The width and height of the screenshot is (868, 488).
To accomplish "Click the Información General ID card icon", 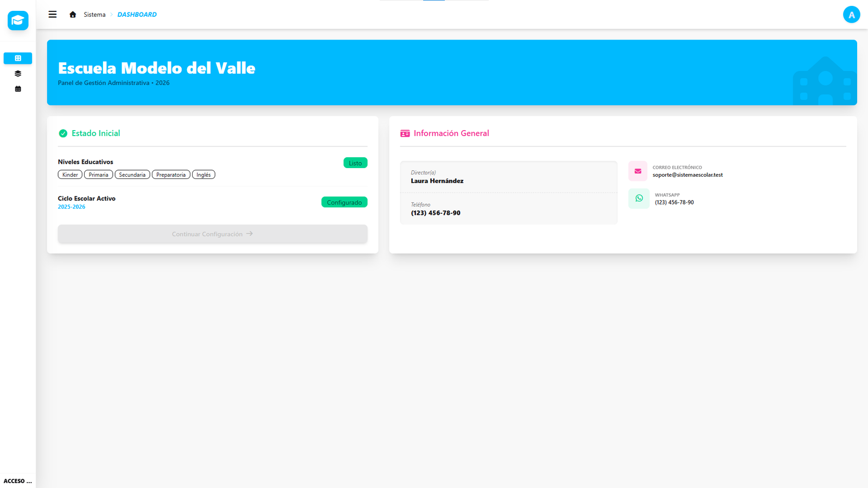I will tap(405, 133).
